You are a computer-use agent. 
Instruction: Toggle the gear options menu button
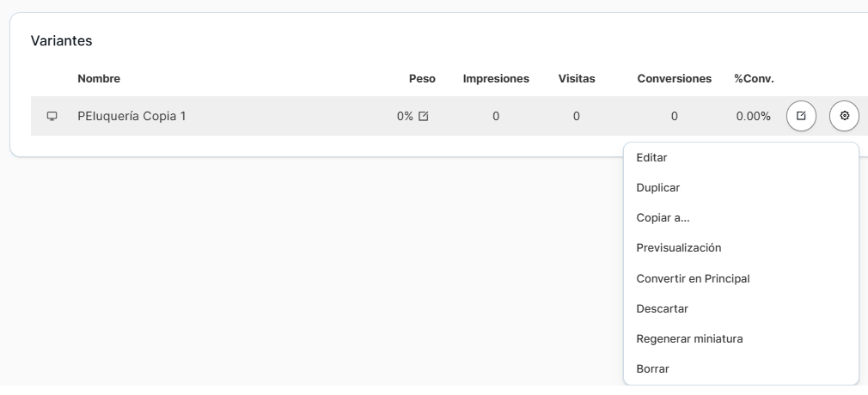844,116
